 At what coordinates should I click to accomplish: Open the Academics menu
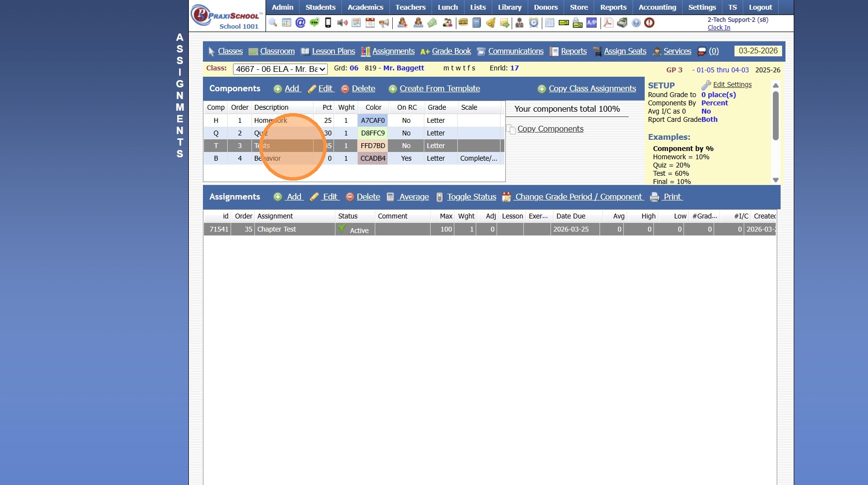pos(366,7)
